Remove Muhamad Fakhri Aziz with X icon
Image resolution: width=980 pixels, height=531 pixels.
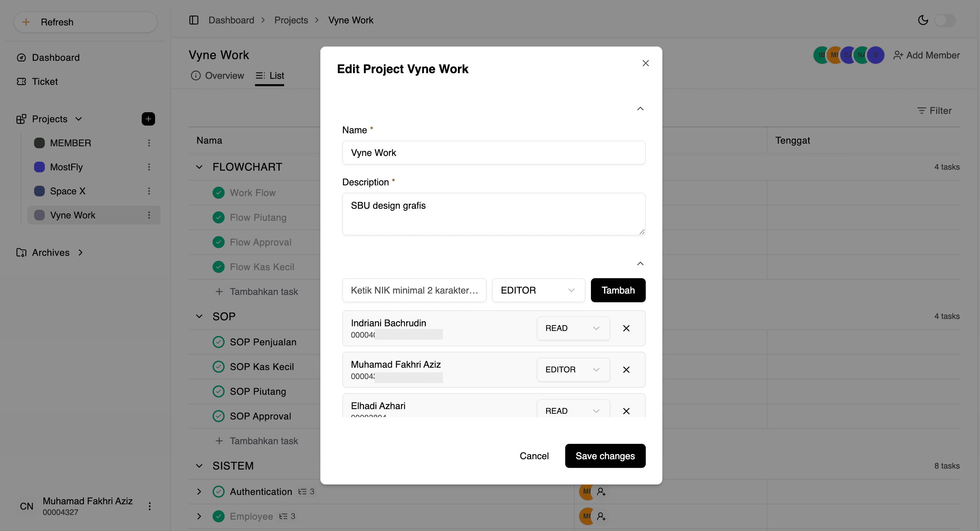626,369
